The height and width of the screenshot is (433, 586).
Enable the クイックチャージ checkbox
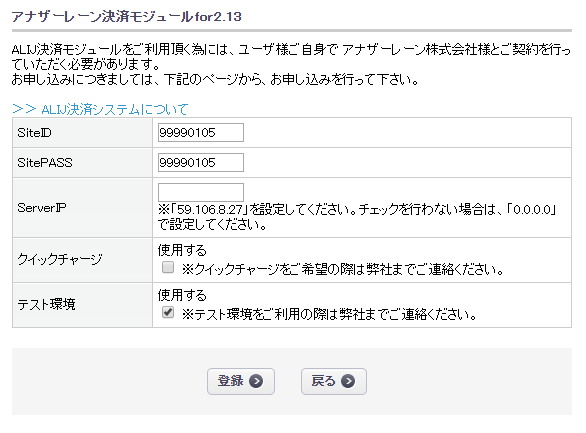(x=168, y=267)
